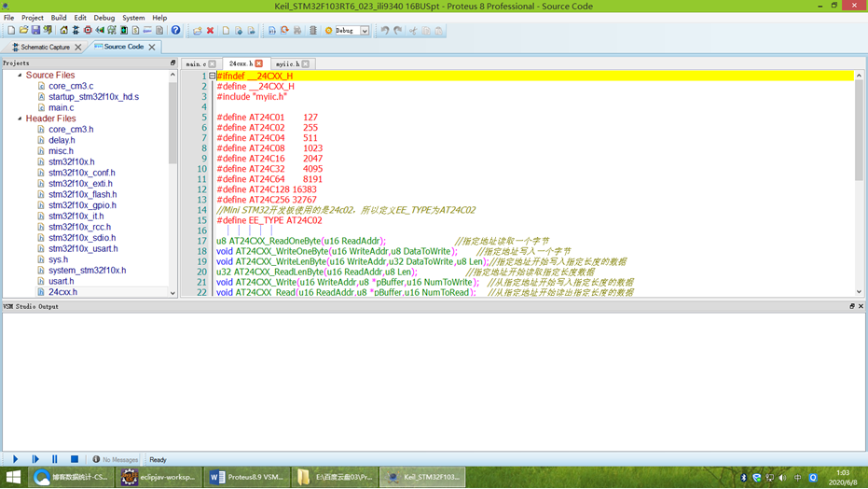
Task: Open the System menu
Action: coord(132,18)
